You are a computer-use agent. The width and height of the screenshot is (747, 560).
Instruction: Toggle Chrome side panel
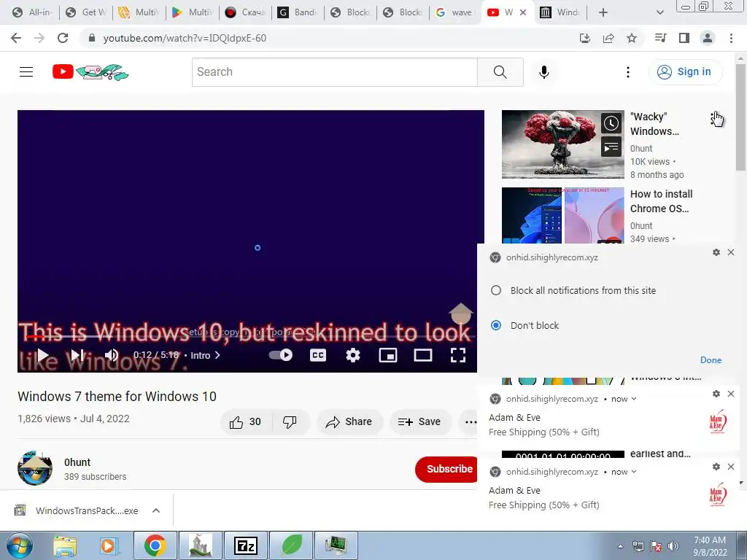684,38
